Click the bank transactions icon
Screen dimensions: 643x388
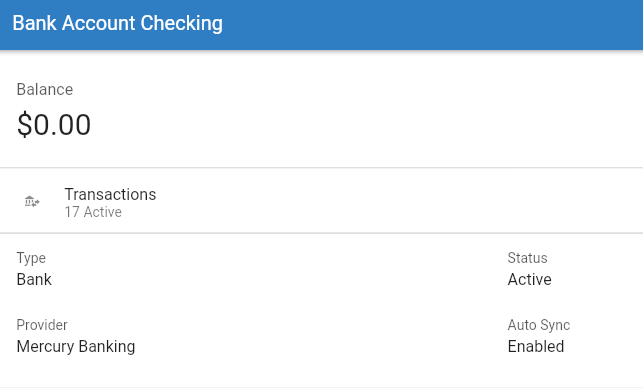32,201
